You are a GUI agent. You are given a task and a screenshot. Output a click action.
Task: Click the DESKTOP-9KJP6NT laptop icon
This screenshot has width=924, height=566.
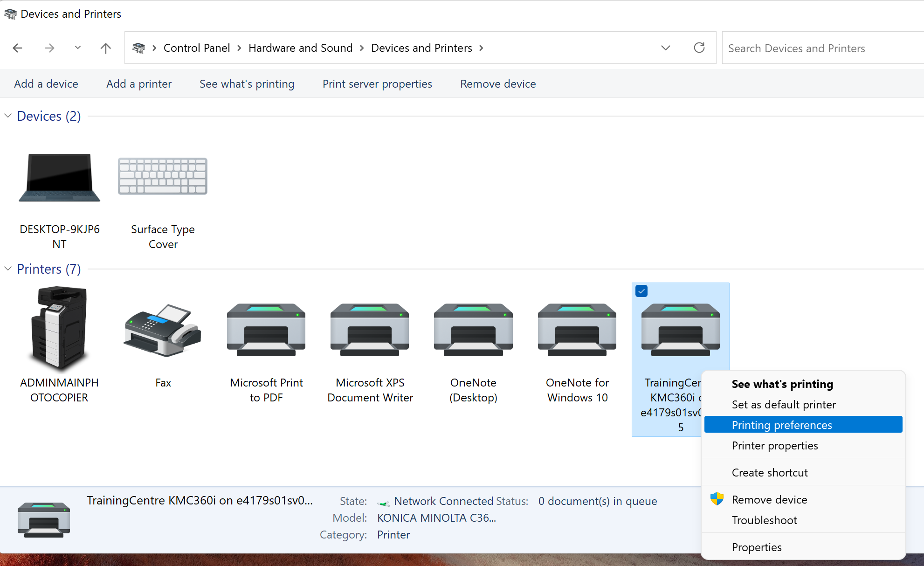coord(59,177)
